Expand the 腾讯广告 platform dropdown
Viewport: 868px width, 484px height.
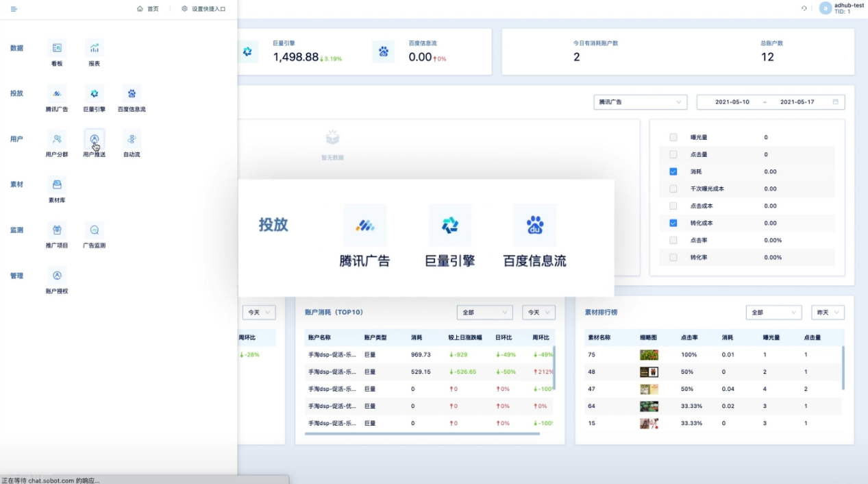pyautogui.click(x=640, y=102)
